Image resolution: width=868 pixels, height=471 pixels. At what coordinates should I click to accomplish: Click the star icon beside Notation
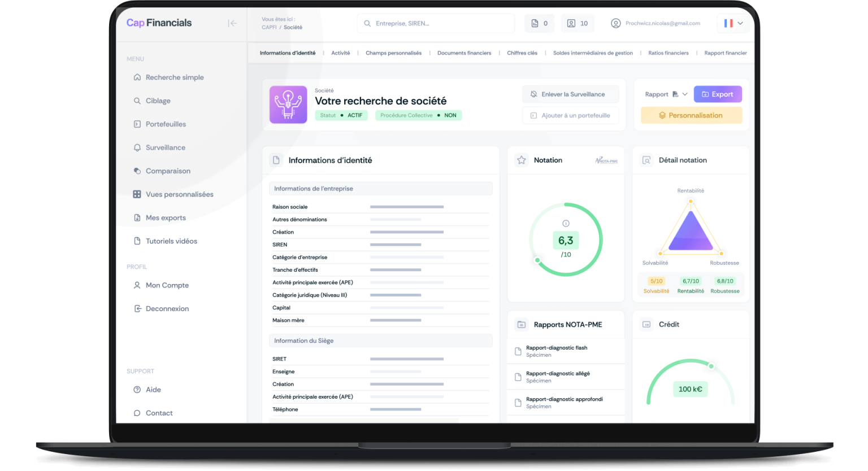point(521,160)
